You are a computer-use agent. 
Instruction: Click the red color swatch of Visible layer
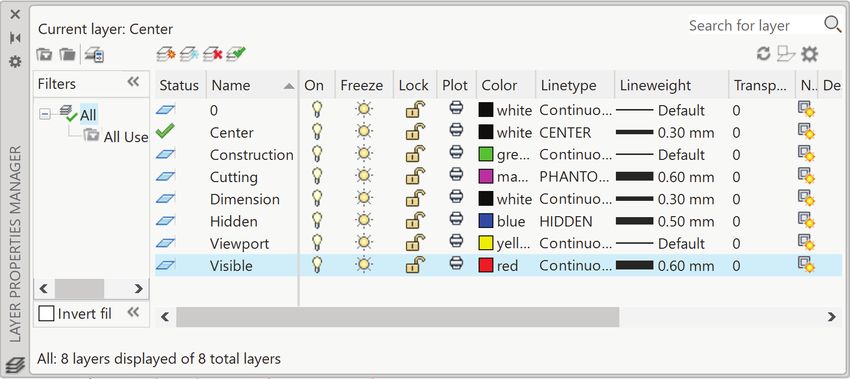coord(486,265)
